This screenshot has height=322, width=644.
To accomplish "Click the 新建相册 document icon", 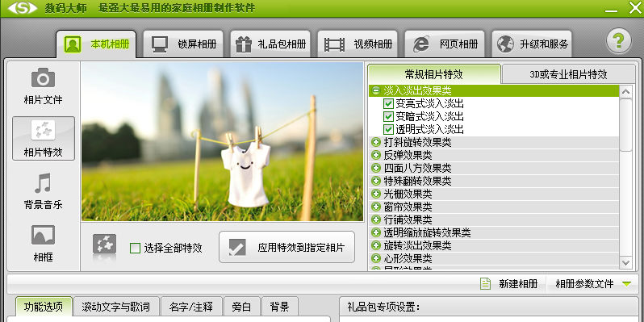I will (x=486, y=284).
